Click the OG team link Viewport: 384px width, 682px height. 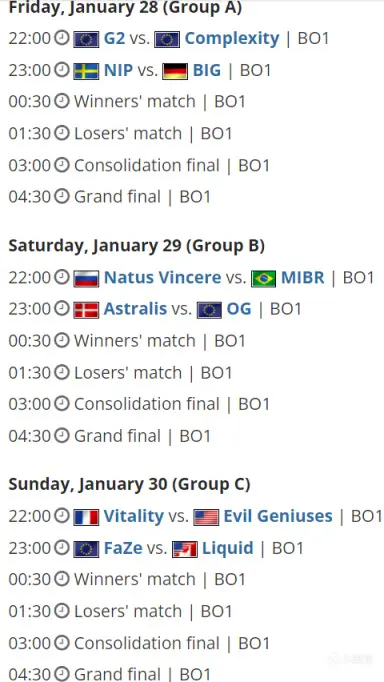tap(239, 309)
